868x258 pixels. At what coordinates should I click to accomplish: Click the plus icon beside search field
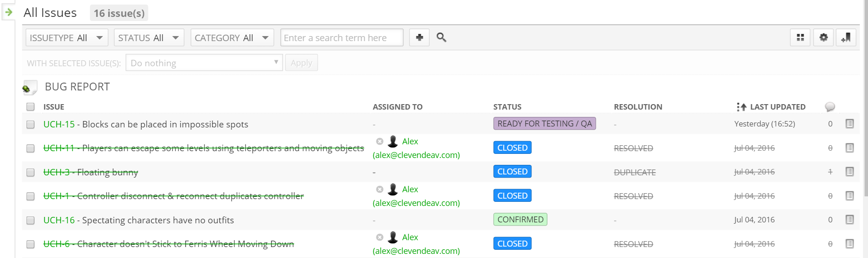click(x=419, y=37)
